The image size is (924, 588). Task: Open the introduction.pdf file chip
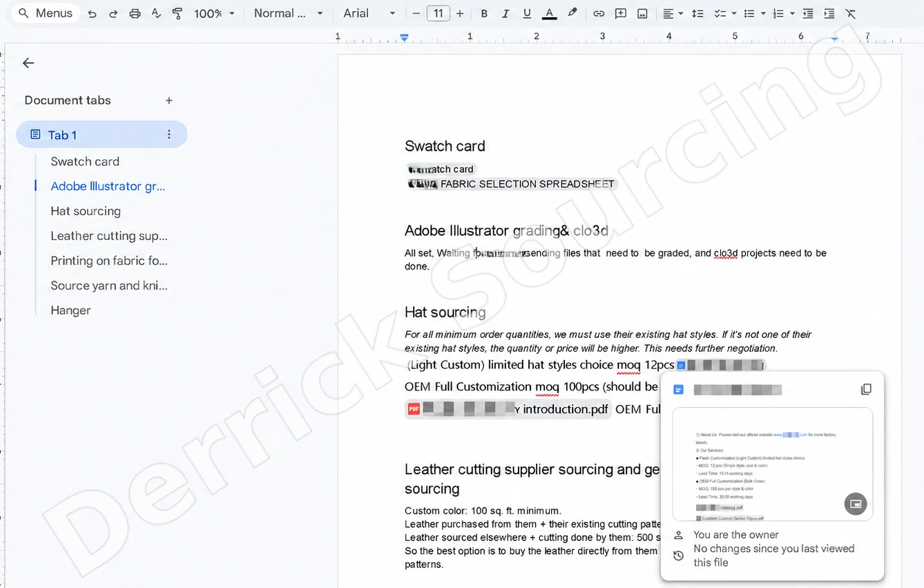508,409
